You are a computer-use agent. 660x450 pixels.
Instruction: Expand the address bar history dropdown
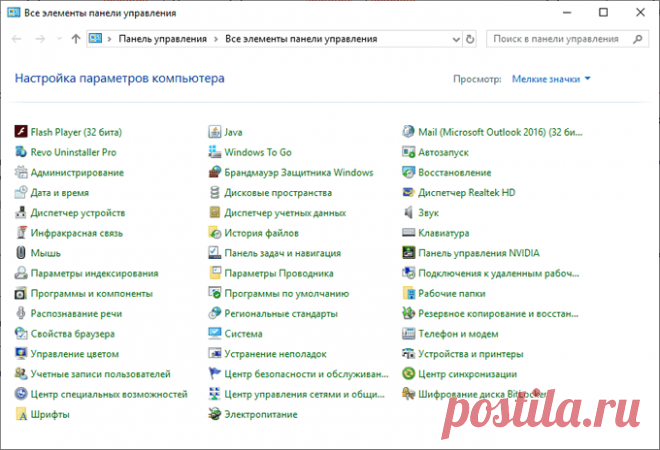pyautogui.click(x=456, y=39)
